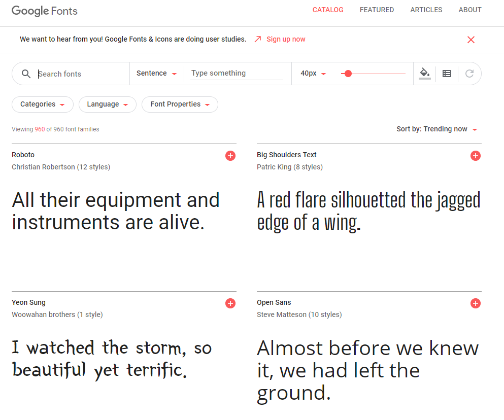
Task: Click Viewing 960 of 960 font families text
Action: (55, 129)
